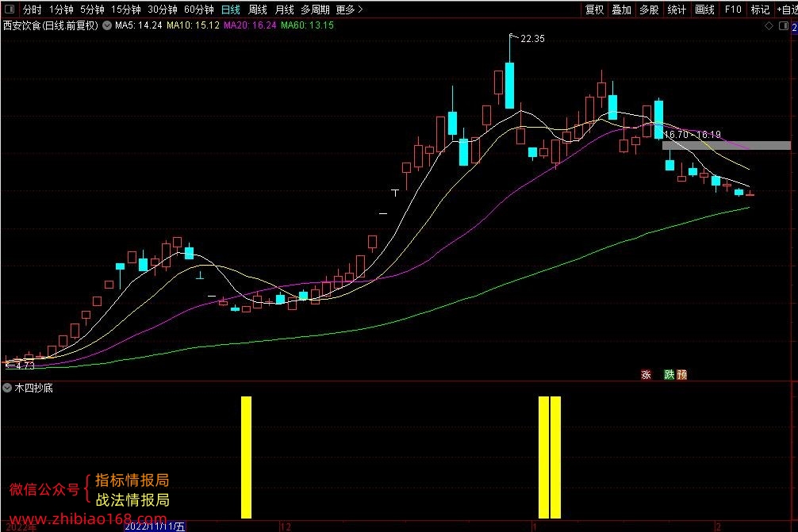This screenshot has width=798, height=532.
Task: Expand the 更多 periods menu
Action: point(349,10)
